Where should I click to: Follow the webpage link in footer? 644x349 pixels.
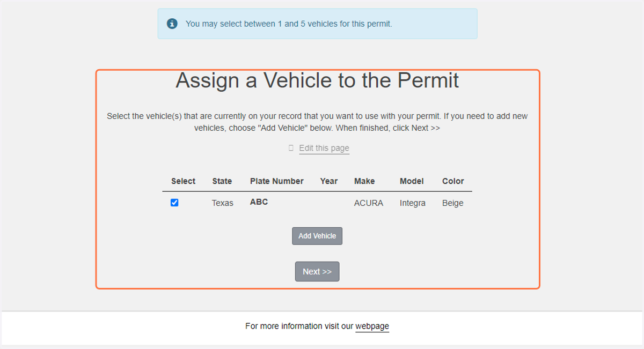(x=372, y=326)
